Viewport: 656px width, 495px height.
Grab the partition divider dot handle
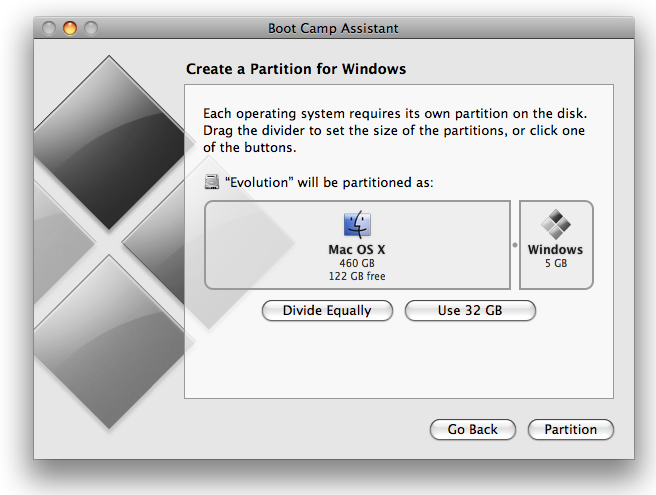tap(515, 245)
